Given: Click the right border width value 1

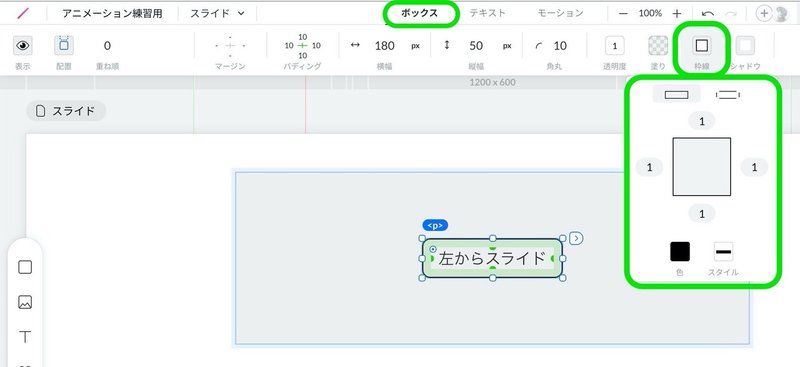Looking at the screenshot, I should (x=754, y=167).
